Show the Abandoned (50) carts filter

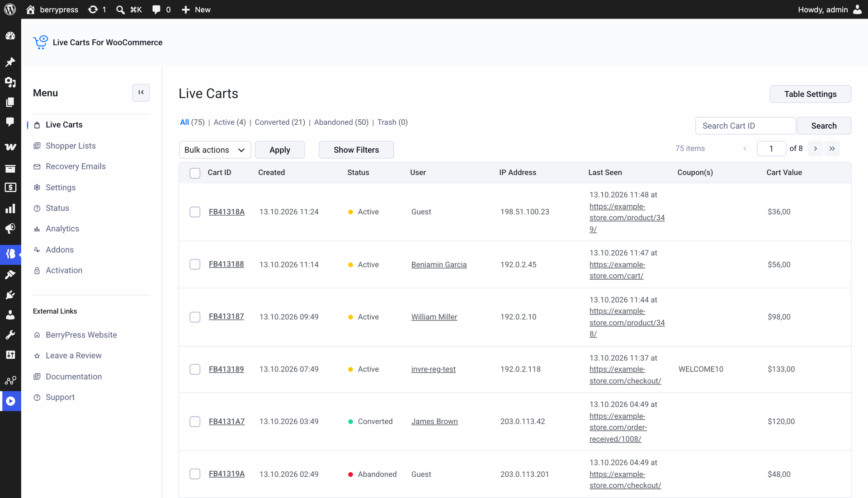[x=341, y=122]
